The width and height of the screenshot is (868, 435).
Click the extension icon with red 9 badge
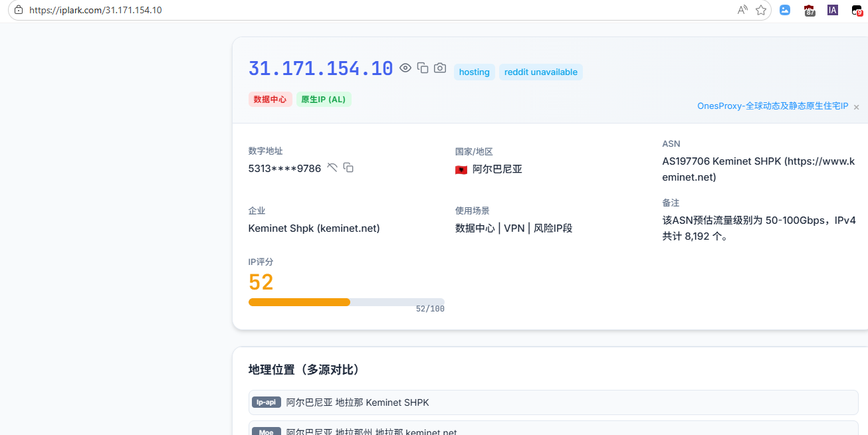(x=857, y=10)
